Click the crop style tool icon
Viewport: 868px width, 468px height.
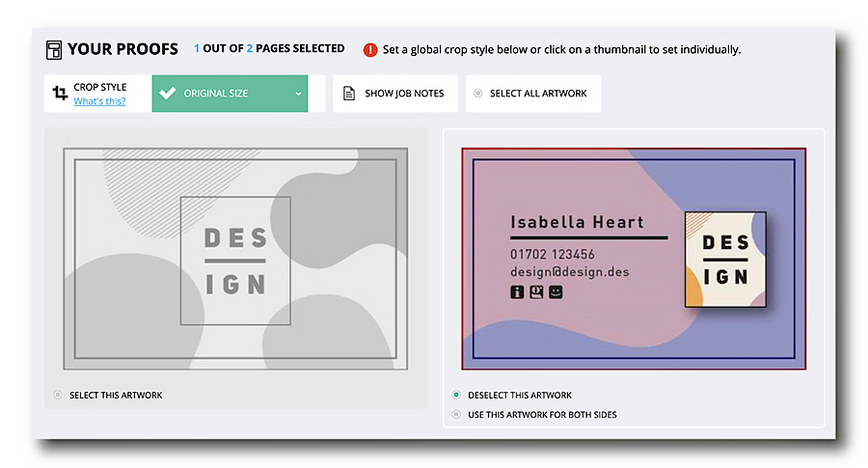60,93
